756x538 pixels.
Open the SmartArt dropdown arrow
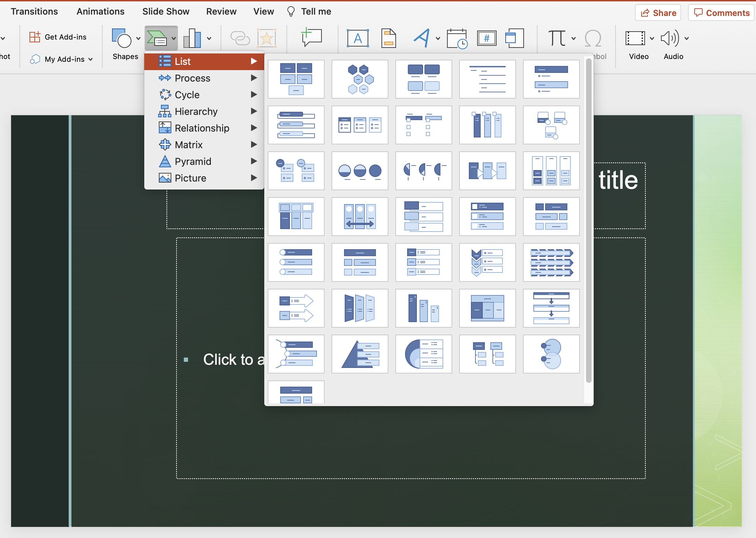[x=174, y=38]
